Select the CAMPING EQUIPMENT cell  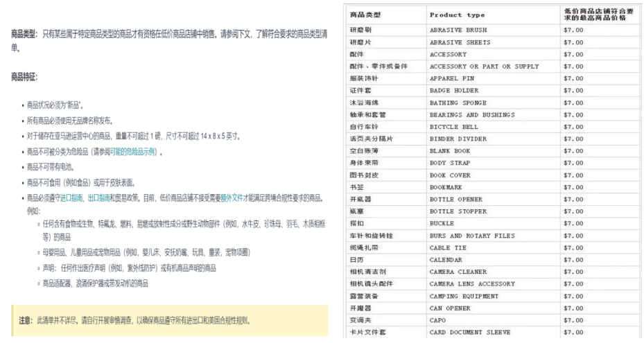tap(494, 296)
